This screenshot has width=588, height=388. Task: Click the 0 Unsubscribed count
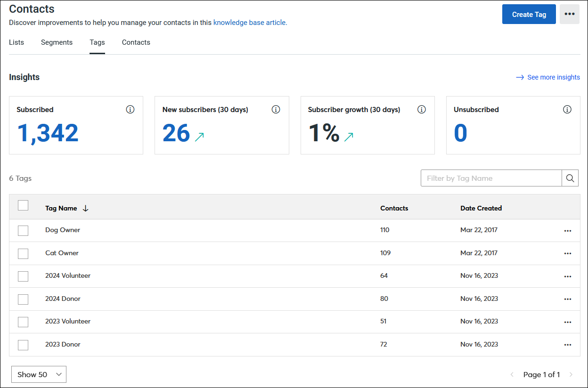(x=460, y=133)
